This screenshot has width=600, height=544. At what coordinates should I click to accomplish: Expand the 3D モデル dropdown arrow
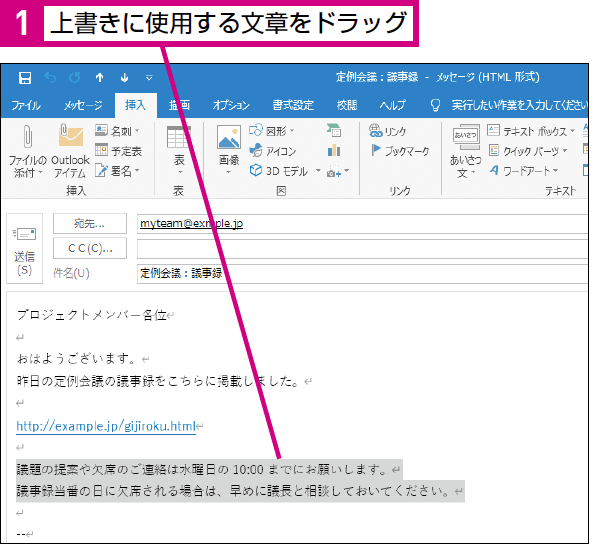pos(318,171)
